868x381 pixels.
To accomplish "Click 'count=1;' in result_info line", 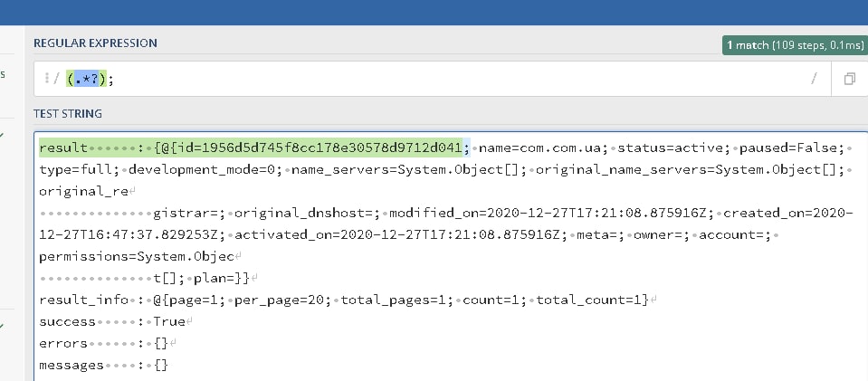I will pyautogui.click(x=495, y=300).
